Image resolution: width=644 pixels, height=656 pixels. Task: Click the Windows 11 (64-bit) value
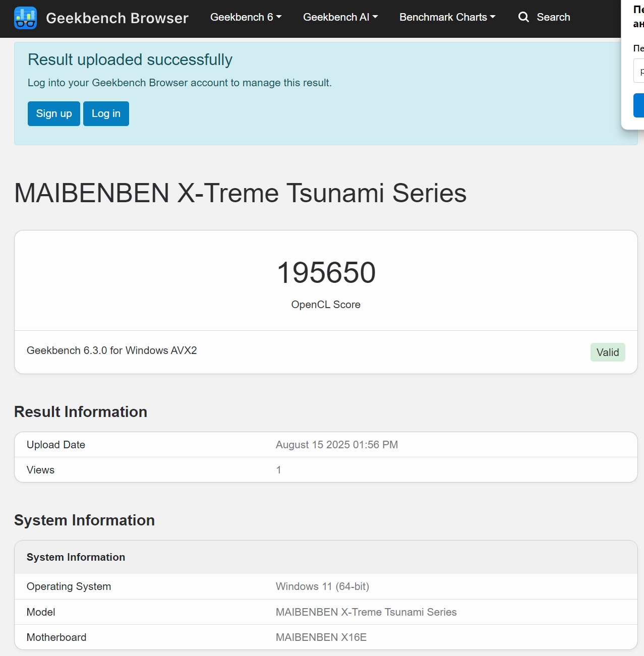click(x=323, y=586)
